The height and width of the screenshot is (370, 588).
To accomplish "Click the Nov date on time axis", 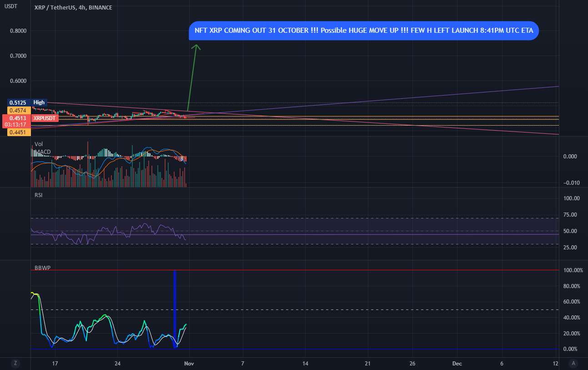I will tap(190, 363).
